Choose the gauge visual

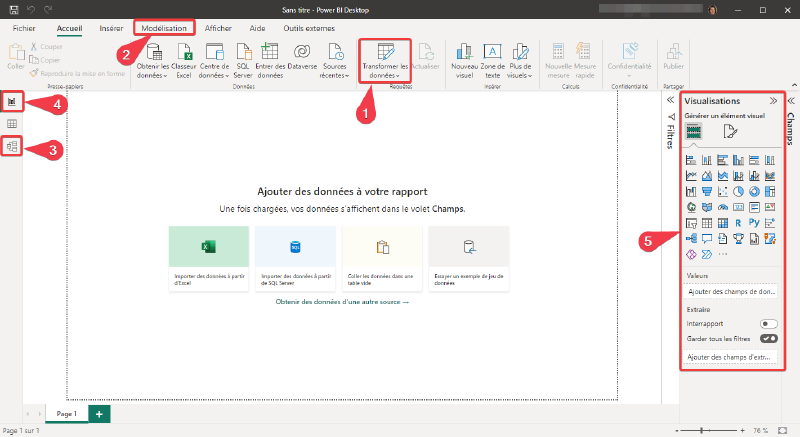click(722, 208)
